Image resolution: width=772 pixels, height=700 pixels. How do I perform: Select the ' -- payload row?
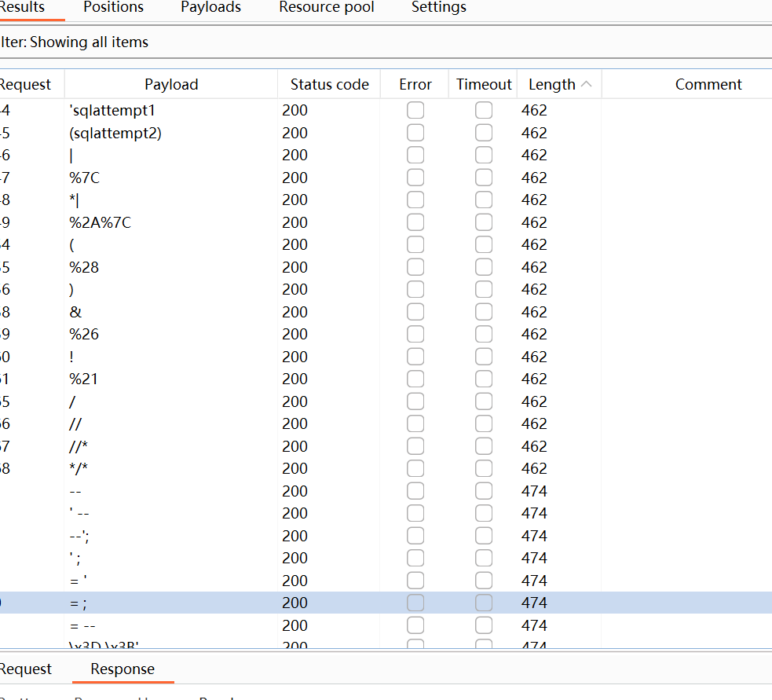point(386,513)
